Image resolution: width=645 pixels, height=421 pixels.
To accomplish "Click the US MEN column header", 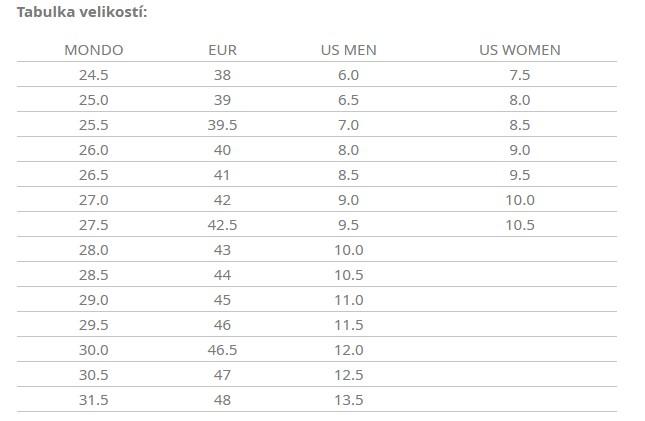I will click(349, 50).
